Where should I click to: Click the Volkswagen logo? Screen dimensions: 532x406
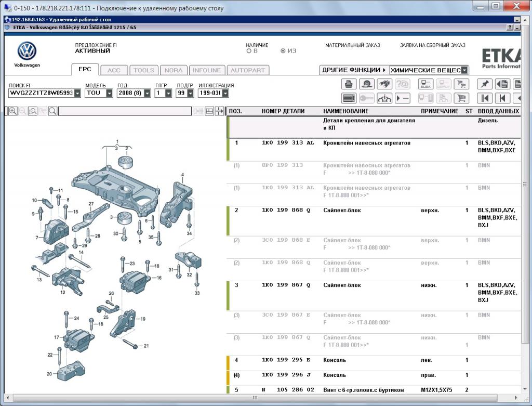[x=27, y=51]
